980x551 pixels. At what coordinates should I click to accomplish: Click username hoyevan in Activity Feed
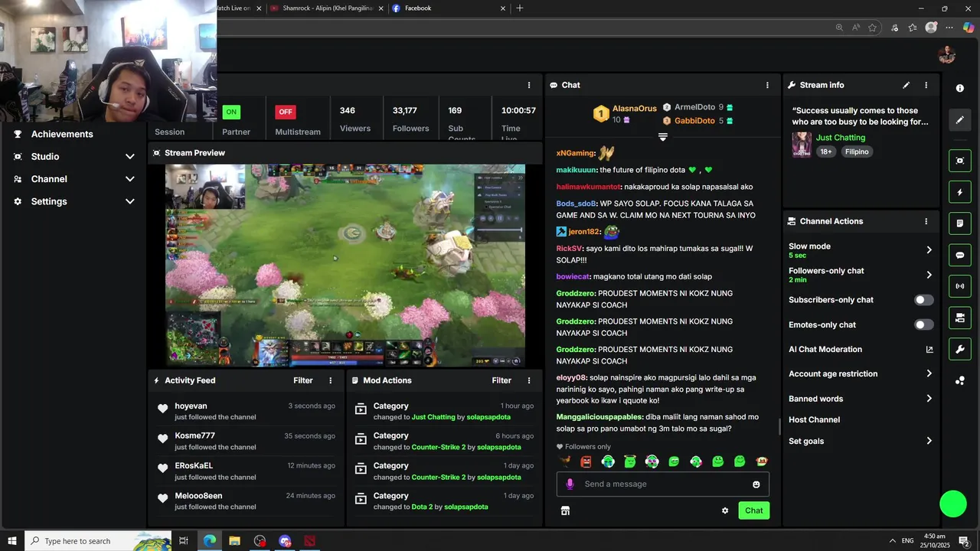coord(191,406)
